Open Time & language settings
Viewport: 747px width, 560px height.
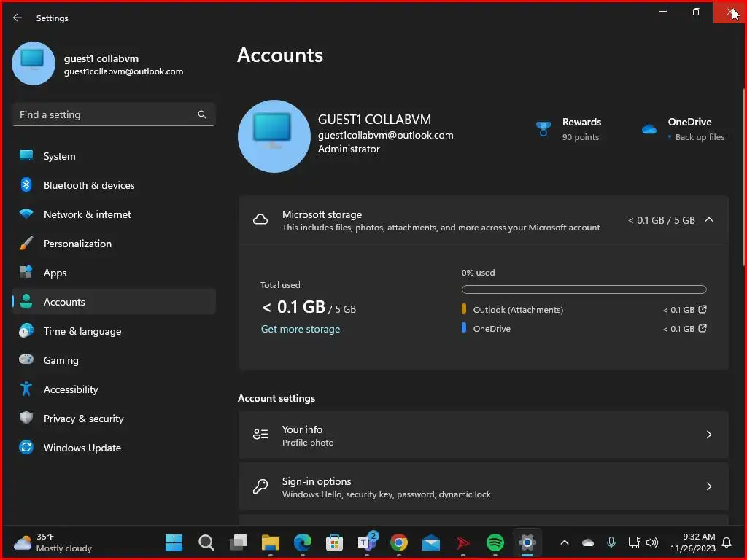click(x=114, y=331)
